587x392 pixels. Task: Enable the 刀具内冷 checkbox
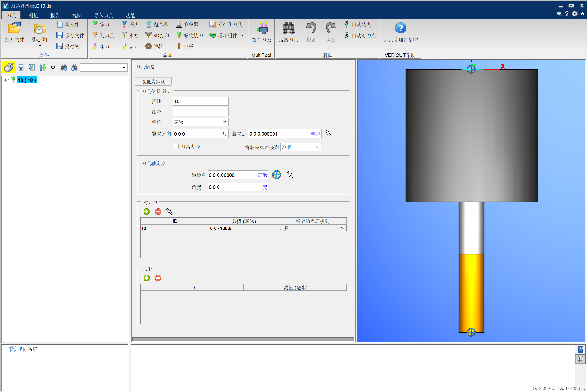point(176,147)
